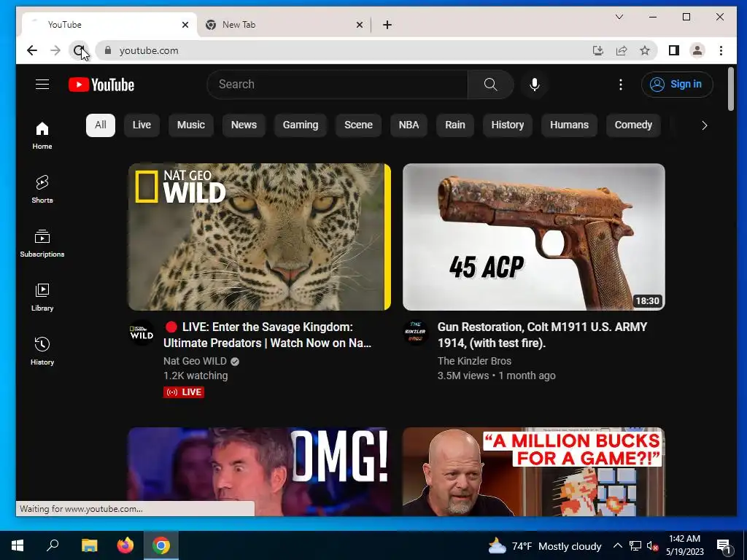Open tab search dropdown chevron

click(619, 17)
